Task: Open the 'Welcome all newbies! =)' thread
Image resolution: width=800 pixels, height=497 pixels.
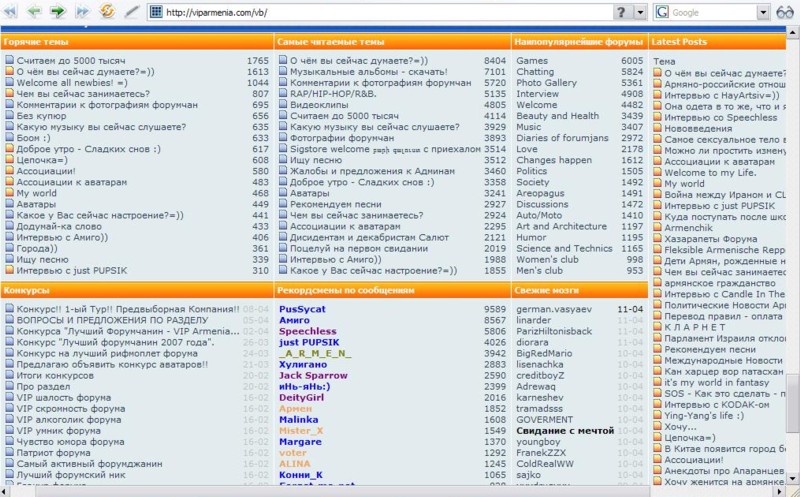Action: [x=69, y=83]
